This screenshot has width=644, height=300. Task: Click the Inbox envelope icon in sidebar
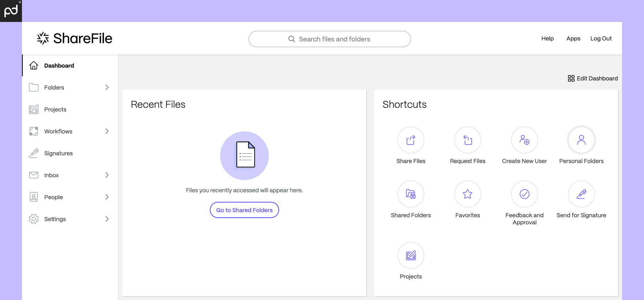click(x=34, y=175)
